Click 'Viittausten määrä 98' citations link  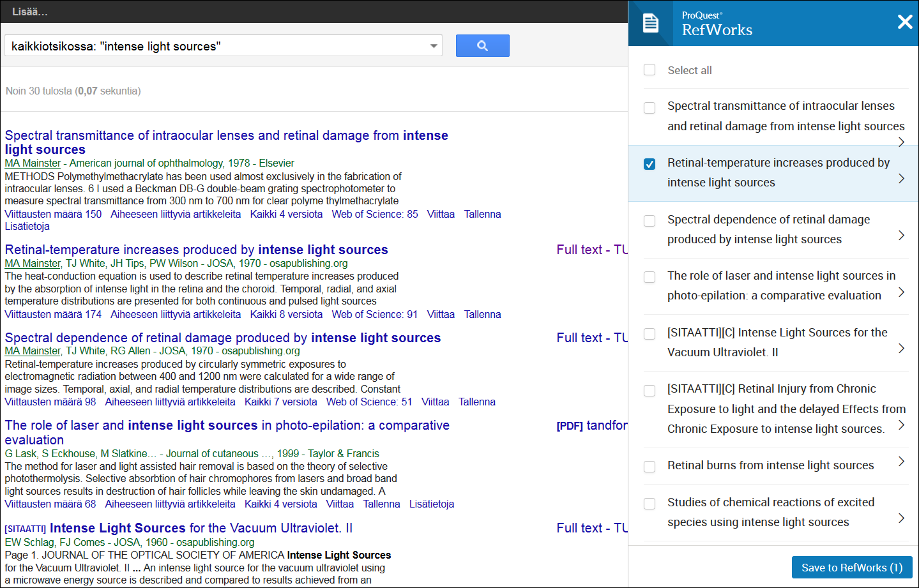[50, 402]
